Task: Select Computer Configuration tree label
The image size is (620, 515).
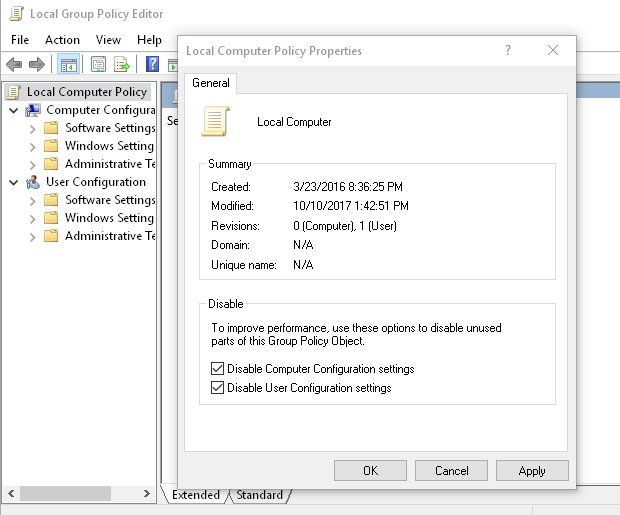Action: [x=100, y=110]
